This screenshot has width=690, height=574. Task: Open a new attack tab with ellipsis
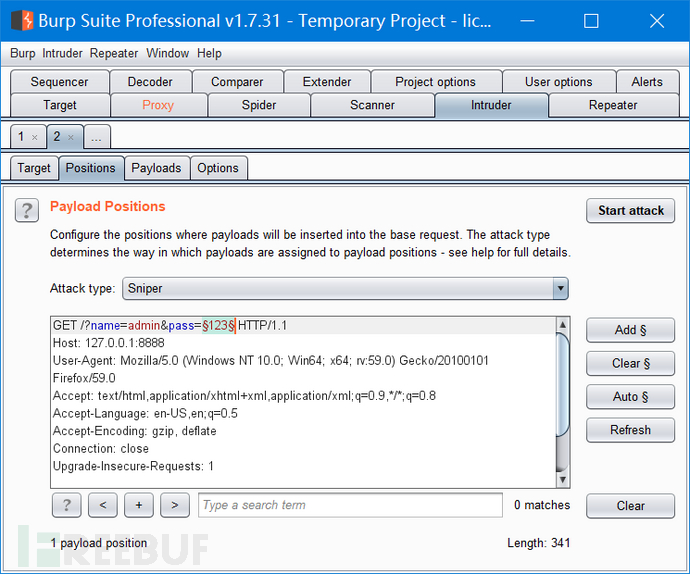pos(96,137)
